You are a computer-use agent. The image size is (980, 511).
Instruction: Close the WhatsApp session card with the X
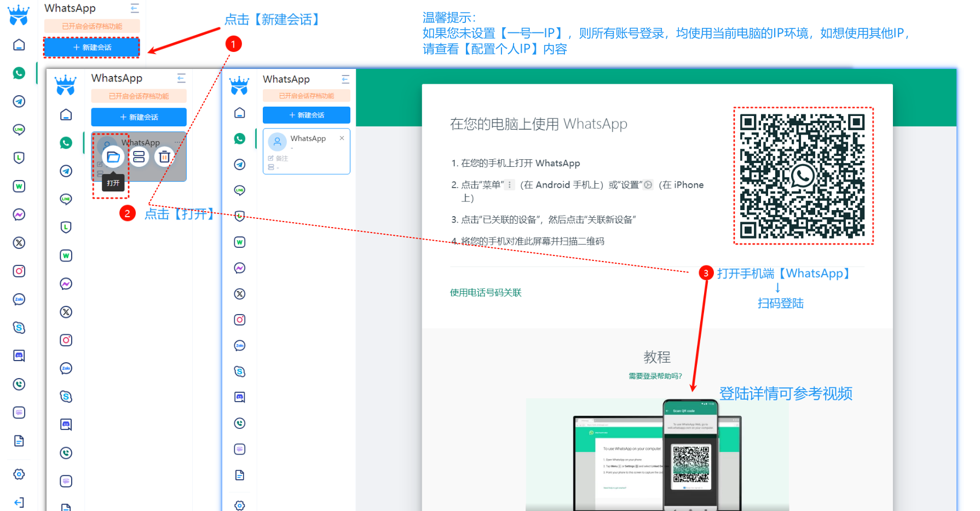click(342, 138)
